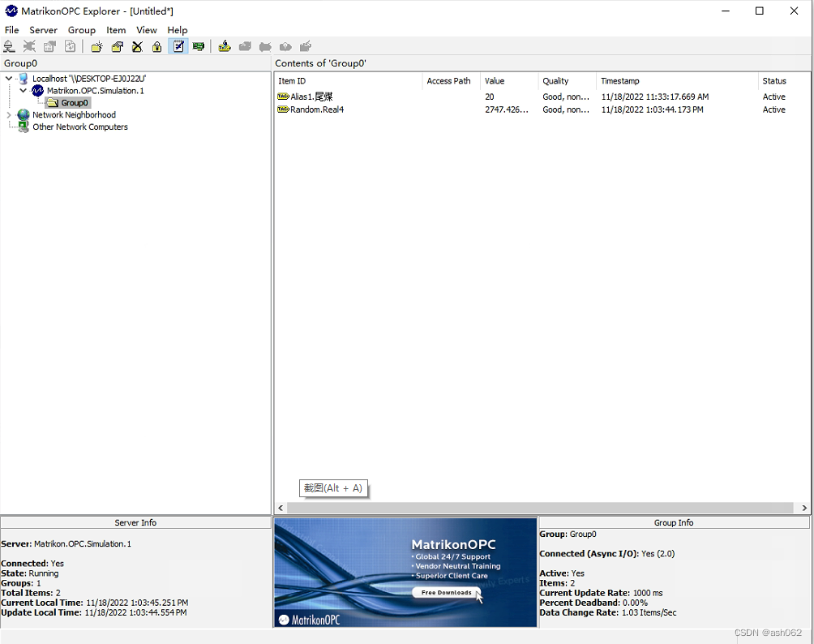
Task: Expand the Network Neighborhood node
Action: tap(9, 115)
